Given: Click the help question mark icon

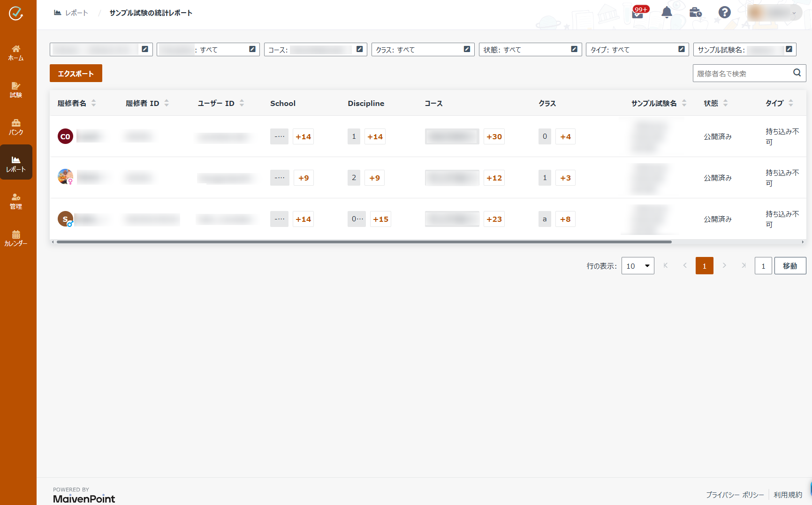Looking at the screenshot, I should click(724, 13).
